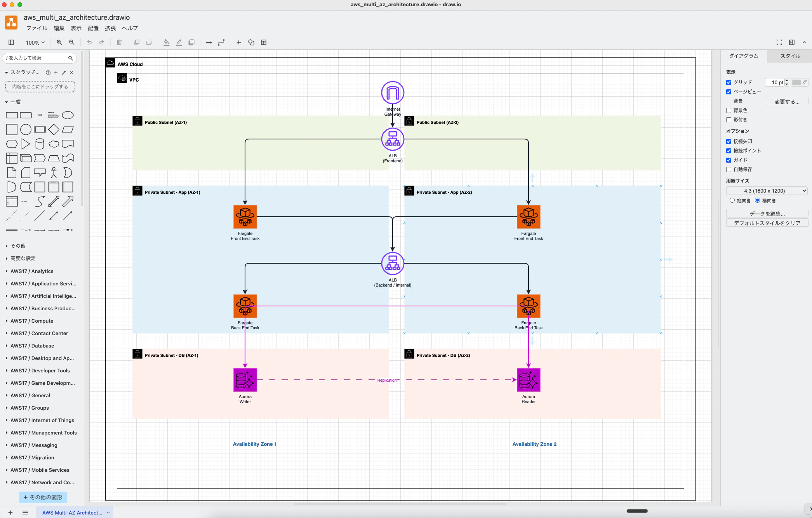Toggle the shadow icon in toolbar

point(191,42)
